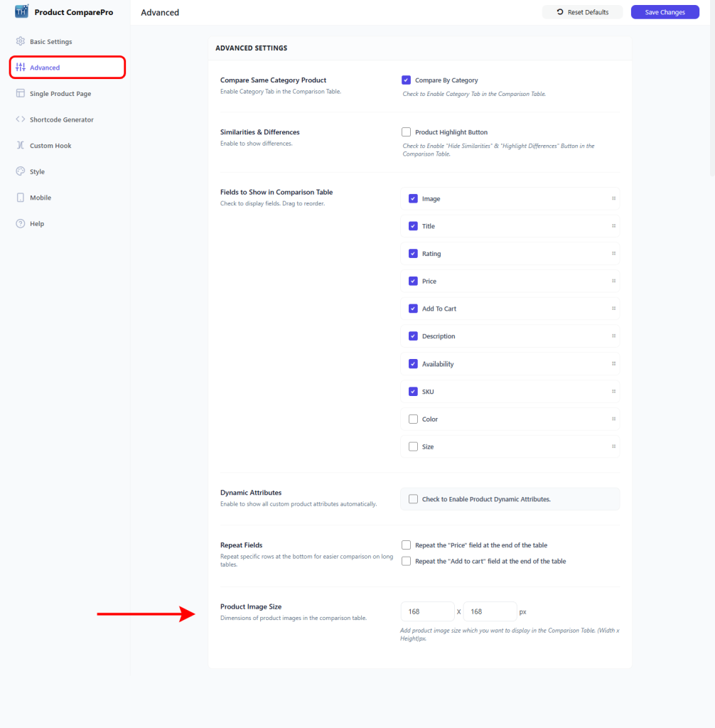Image resolution: width=715 pixels, height=728 pixels.
Task: Click the Repeat Fields label
Action: coord(241,545)
